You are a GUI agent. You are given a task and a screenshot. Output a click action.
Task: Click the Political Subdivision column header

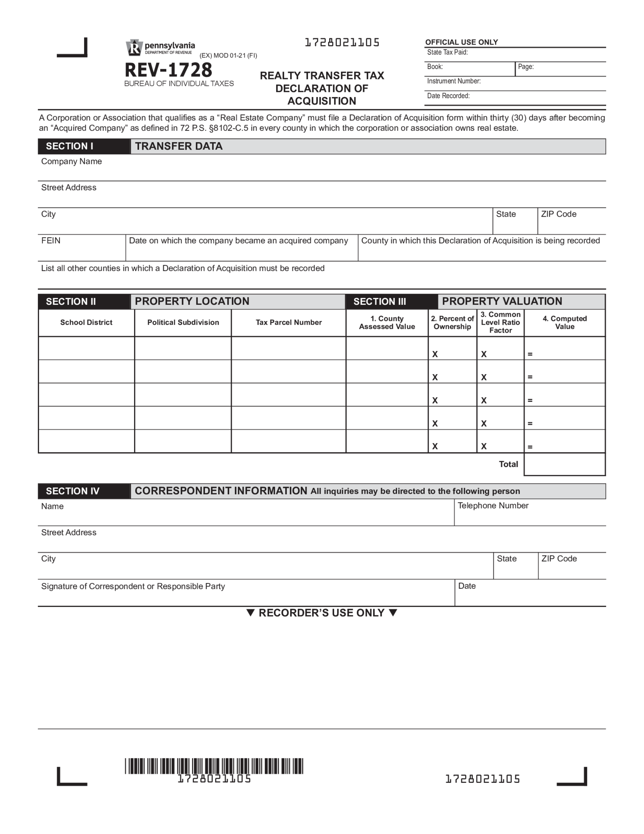[183, 323]
